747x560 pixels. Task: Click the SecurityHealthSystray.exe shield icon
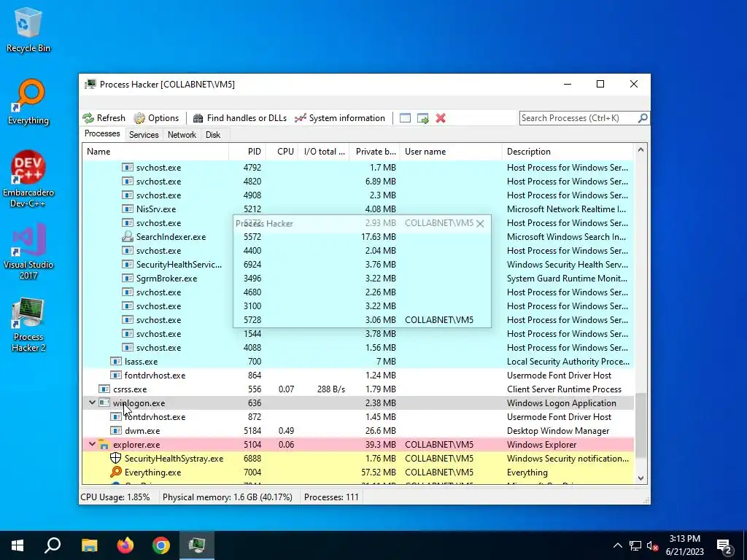[x=115, y=459]
